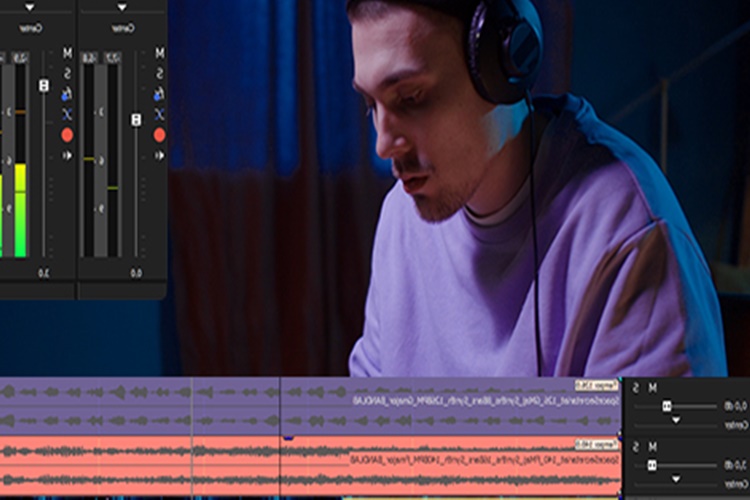Mute the 3.0 dB track header
Viewport: 750px width, 500px height.
pos(652,447)
